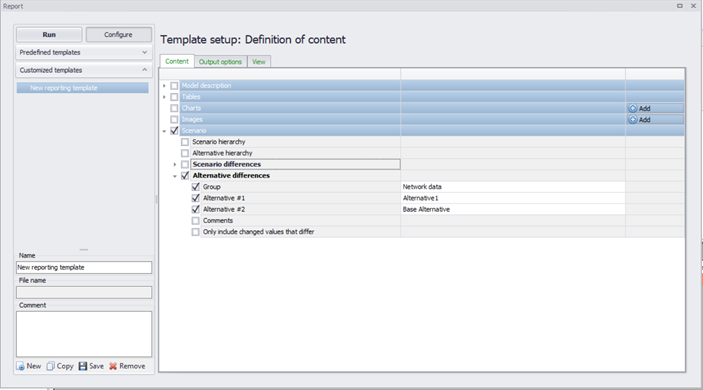The image size is (703, 390).
Task: Check the Scenario differences checkbox
Action: (185, 165)
